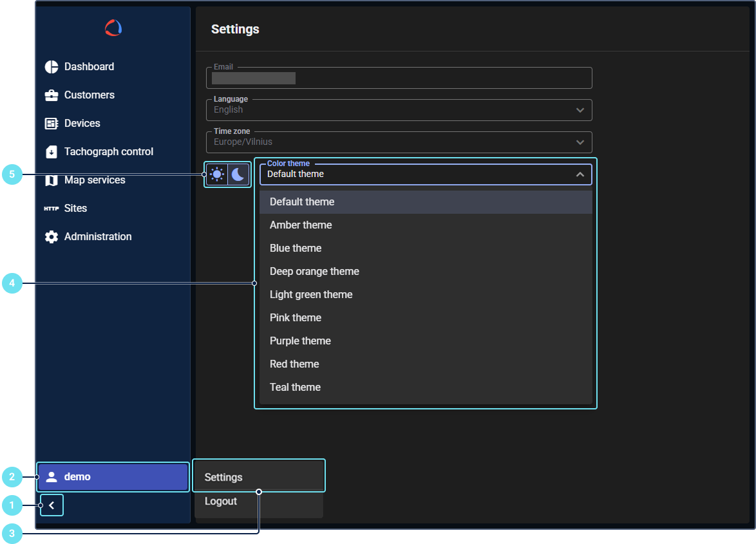Click the demo user account button
Screen dimensions: 756x544
[113, 477]
